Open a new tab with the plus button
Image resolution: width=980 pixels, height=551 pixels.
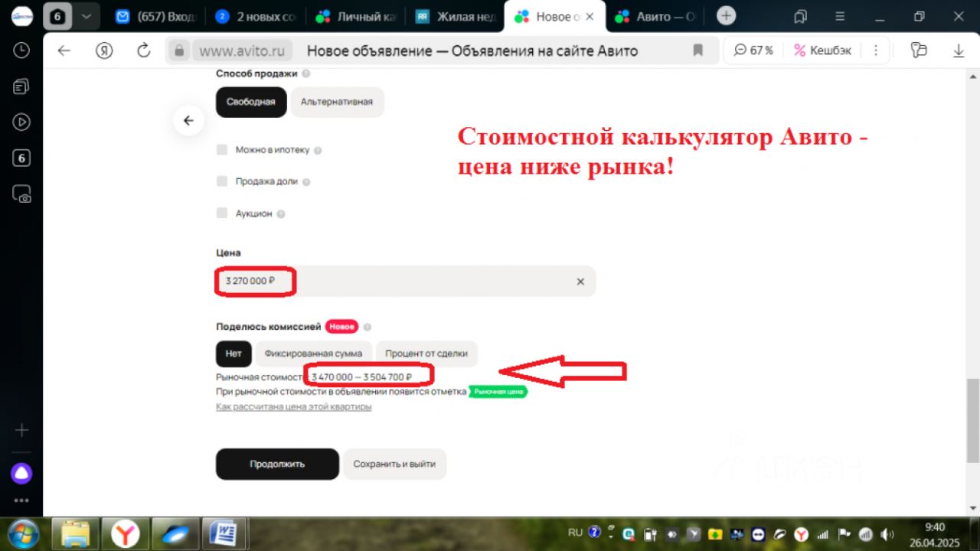pyautogui.click(x=726, y=16)
